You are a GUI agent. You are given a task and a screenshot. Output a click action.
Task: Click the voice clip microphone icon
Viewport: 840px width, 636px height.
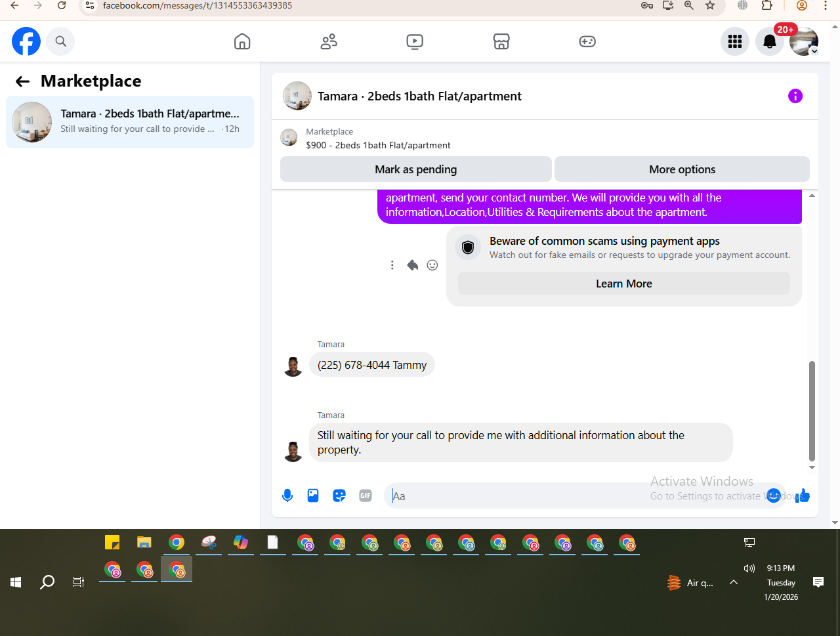click(287, 496)
